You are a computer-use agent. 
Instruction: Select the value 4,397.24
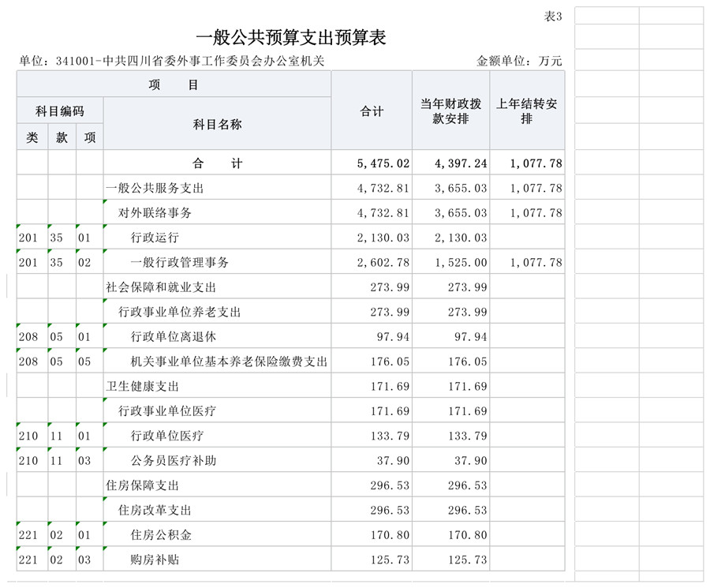pyautogui.click(x=461, y=163)
